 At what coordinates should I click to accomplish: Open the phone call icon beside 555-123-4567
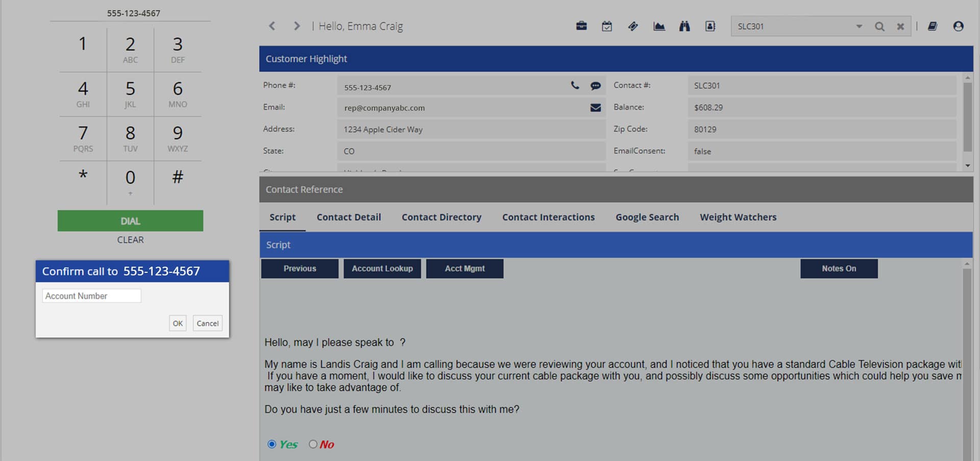tap(575, 86)
